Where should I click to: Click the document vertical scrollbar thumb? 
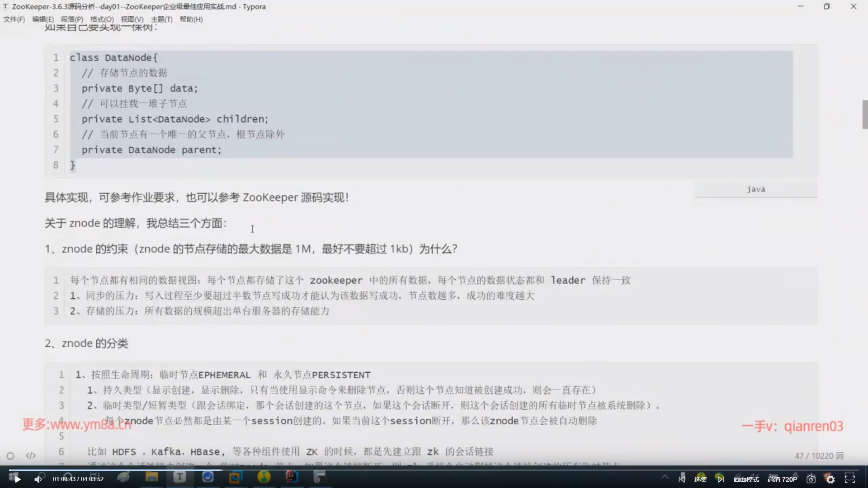[865, 114]
